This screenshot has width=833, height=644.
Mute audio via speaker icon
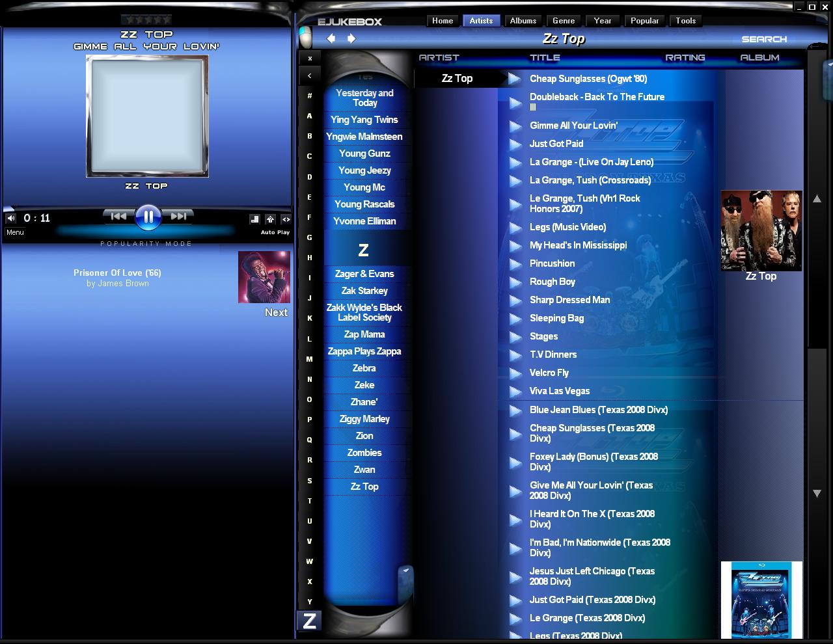(10, 218)
